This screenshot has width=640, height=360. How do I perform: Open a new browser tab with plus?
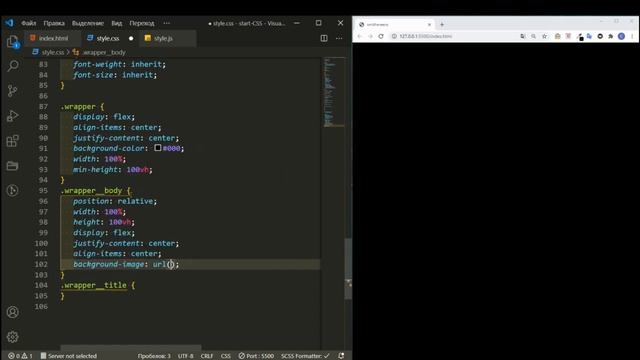pos(442,24)
